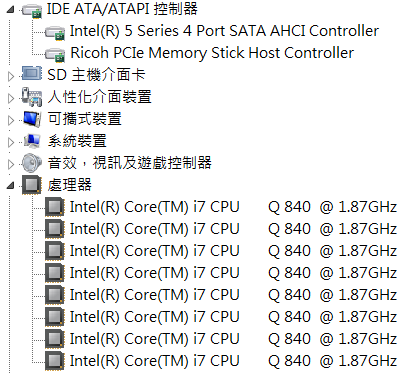Click the IDE ATA/ATAPI controller category icon

coord(32,11)
